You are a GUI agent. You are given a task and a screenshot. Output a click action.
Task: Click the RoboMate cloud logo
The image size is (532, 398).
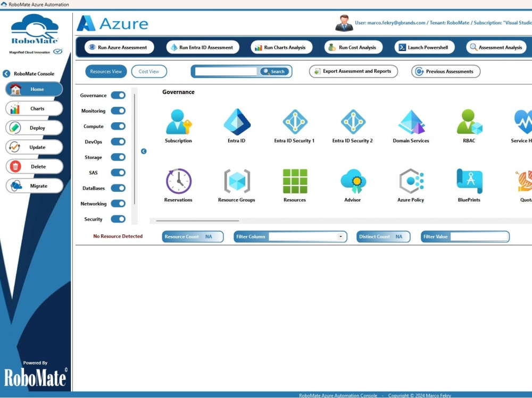35,29
